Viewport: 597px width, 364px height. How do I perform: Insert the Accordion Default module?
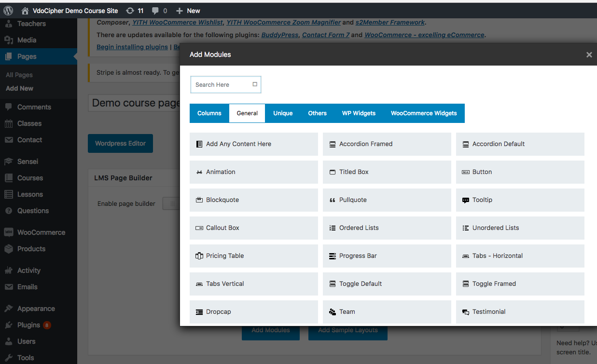point(520,144)
